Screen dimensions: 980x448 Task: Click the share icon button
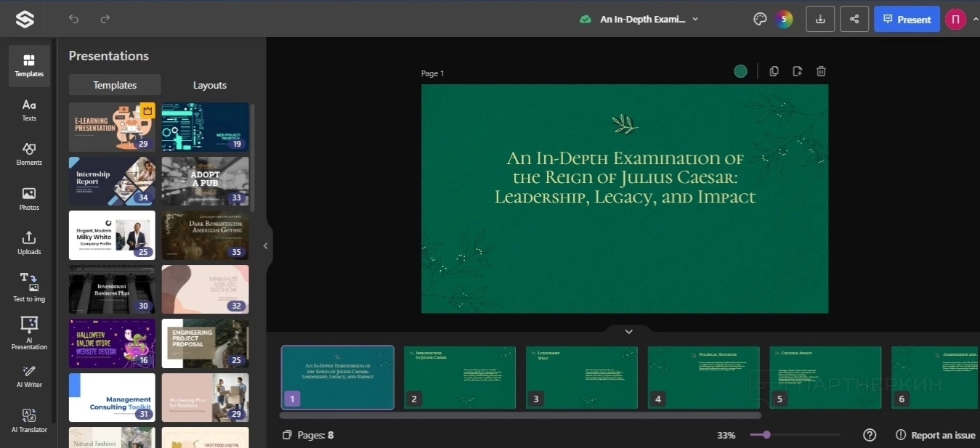(x=854, y=19)
